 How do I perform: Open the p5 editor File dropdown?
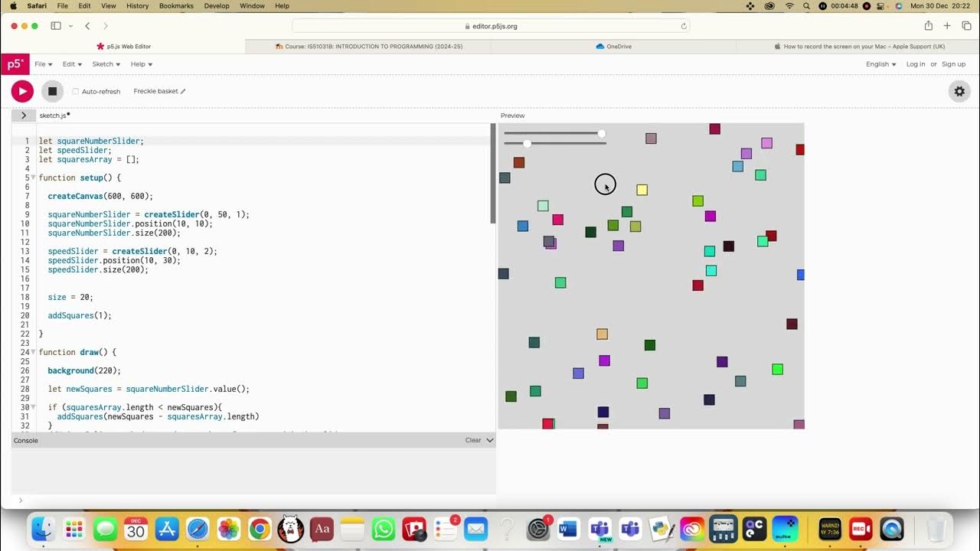click(43, 64)
